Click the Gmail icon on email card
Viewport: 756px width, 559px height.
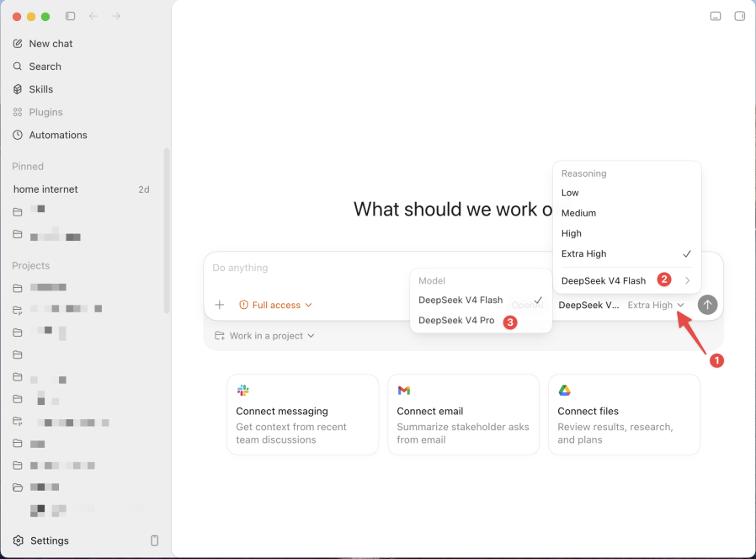tap(404, 390)
